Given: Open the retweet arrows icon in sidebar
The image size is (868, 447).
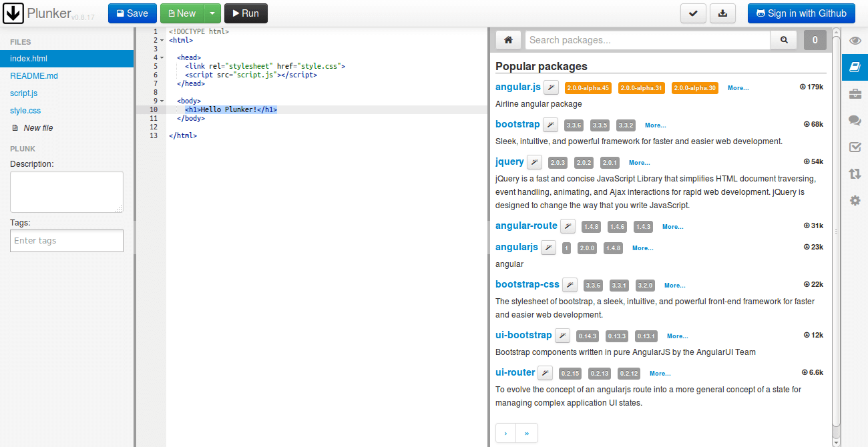Looking at the screenshot, I should [x=855, y=173].
